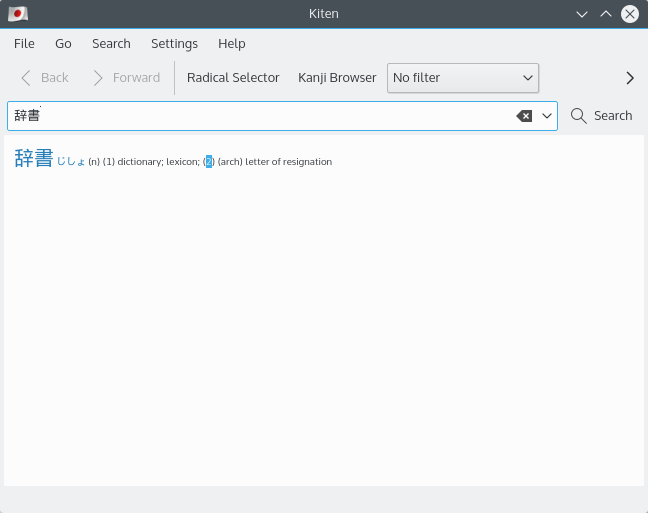Open the Settings menu
The image size is (648, 513).
pyautogui.click(x=174, y=44)
